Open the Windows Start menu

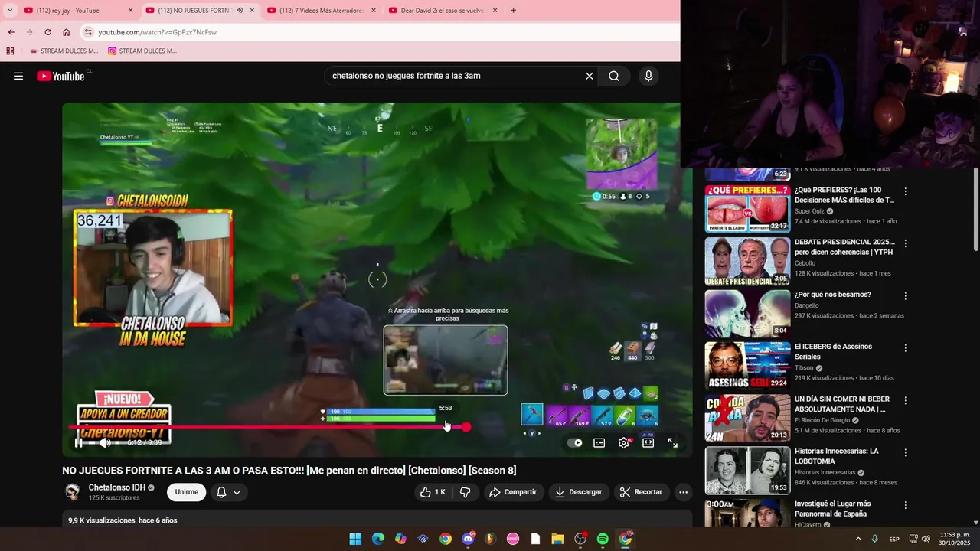point(355,539)
